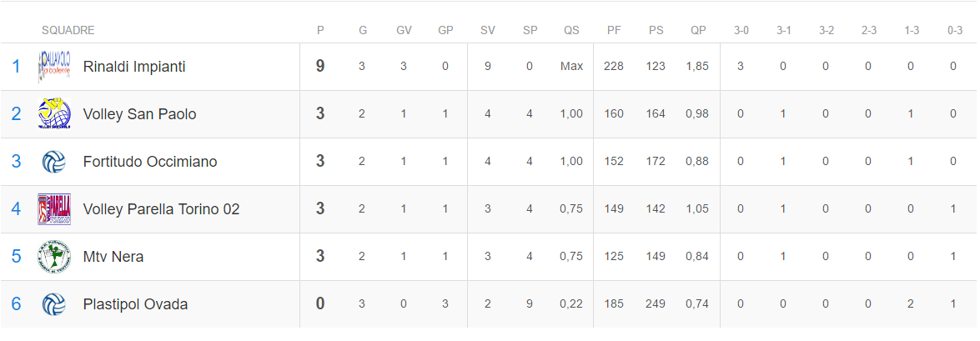980x341 pixels.
Task: Open Volley Parella Torino 02 link
Action: [161, 209]
